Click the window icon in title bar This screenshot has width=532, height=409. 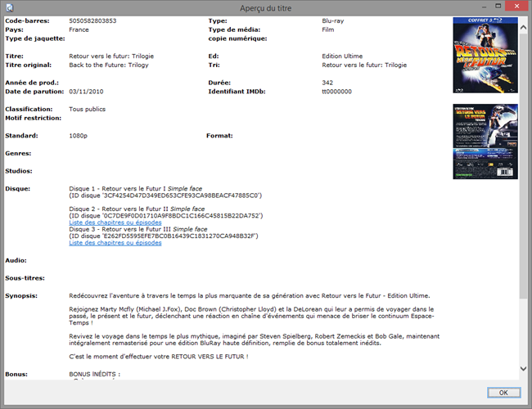click(x=10, y=8)
